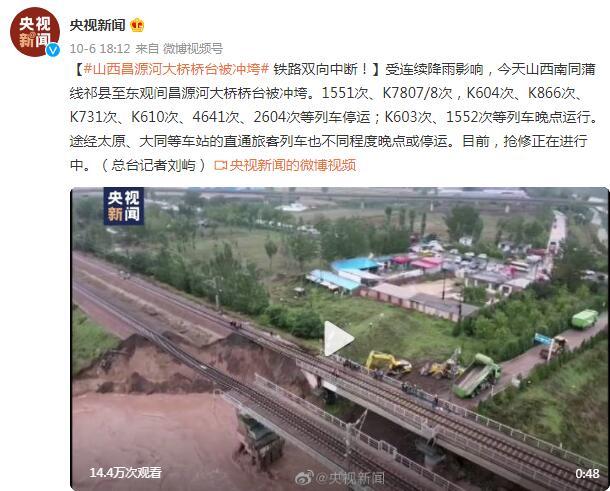The image size is (610, 491).
Task: Click the yellow excavator in the video thumbnail
Action: pyautogui.click(x=388, y=363)
